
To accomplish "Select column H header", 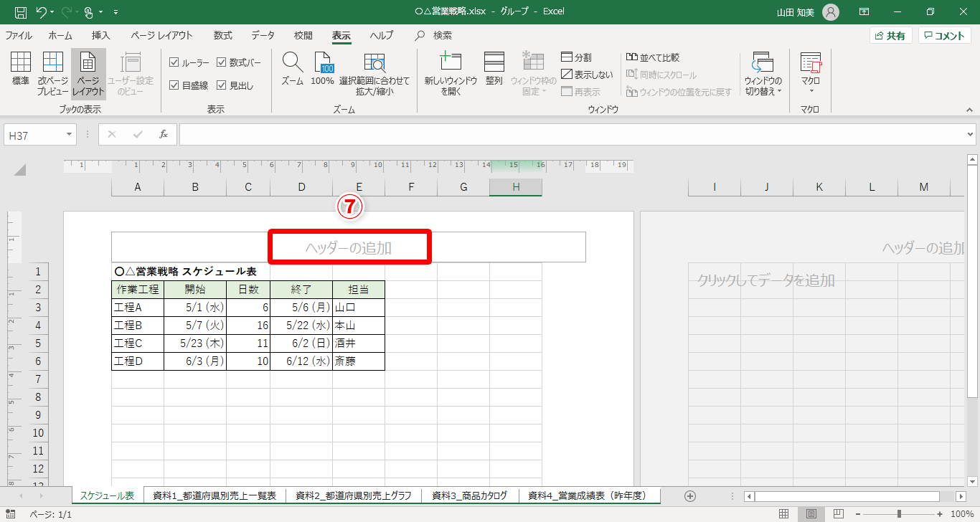I will pyautogui.click(x=516, y=187).
